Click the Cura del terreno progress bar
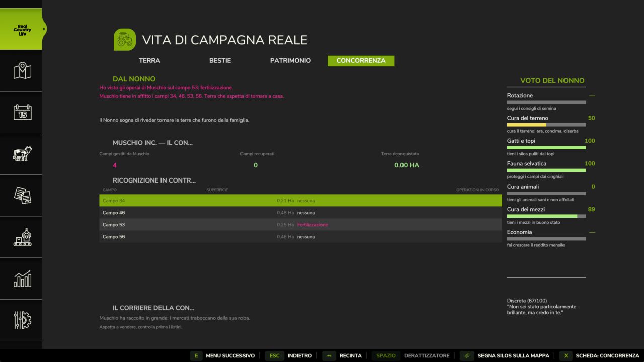Image resolution: width=644 pixels, height=362 pixels. (x=546, y=125)
